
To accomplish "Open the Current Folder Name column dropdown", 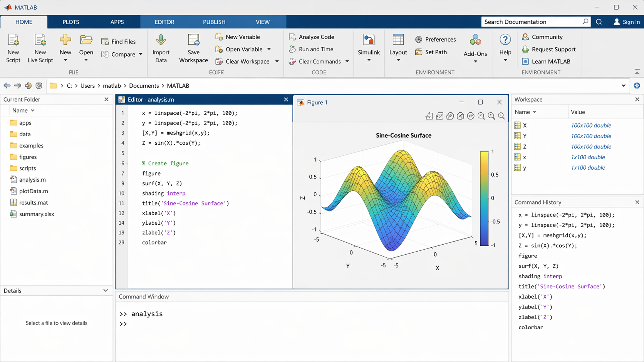I will pyautogui.click(x=33, y=110).
